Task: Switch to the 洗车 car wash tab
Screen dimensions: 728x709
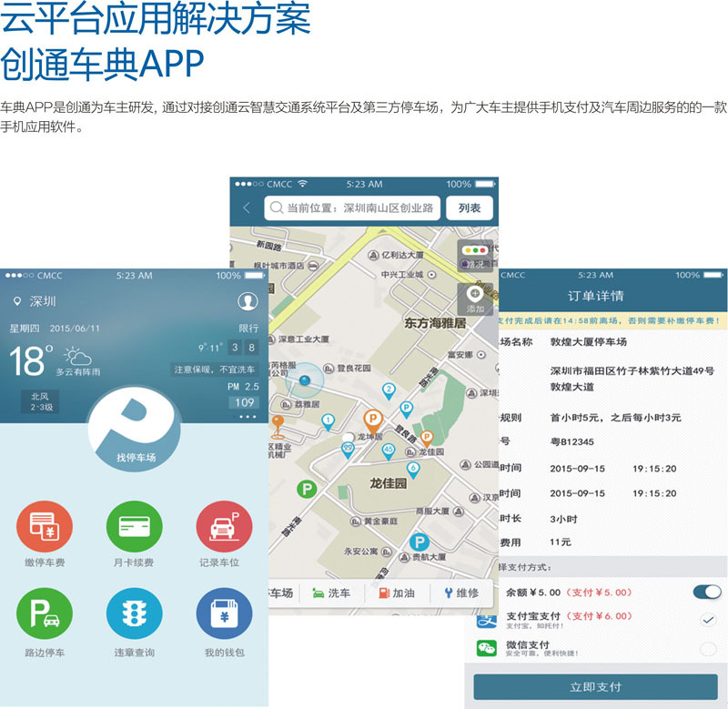Action: coord(331,593)
